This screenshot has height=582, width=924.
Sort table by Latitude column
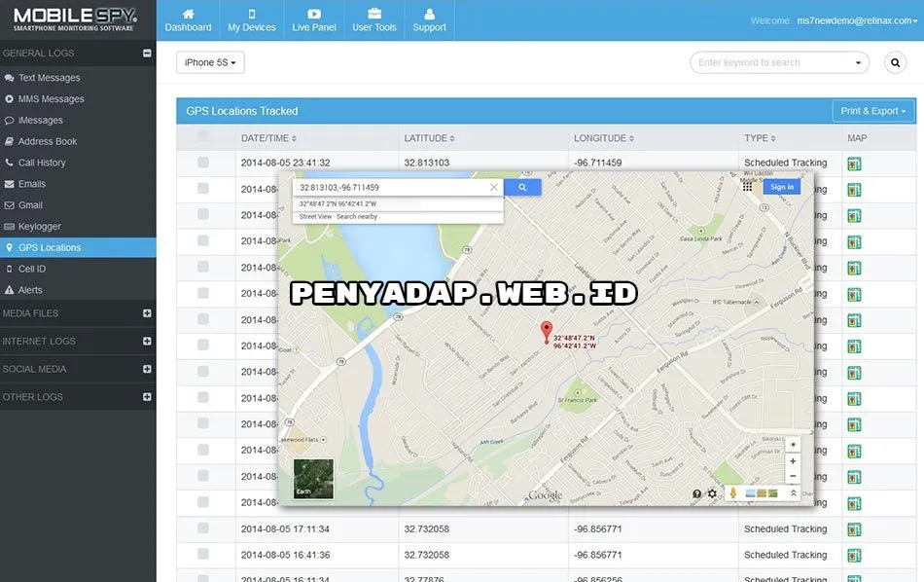pos(429,138)
